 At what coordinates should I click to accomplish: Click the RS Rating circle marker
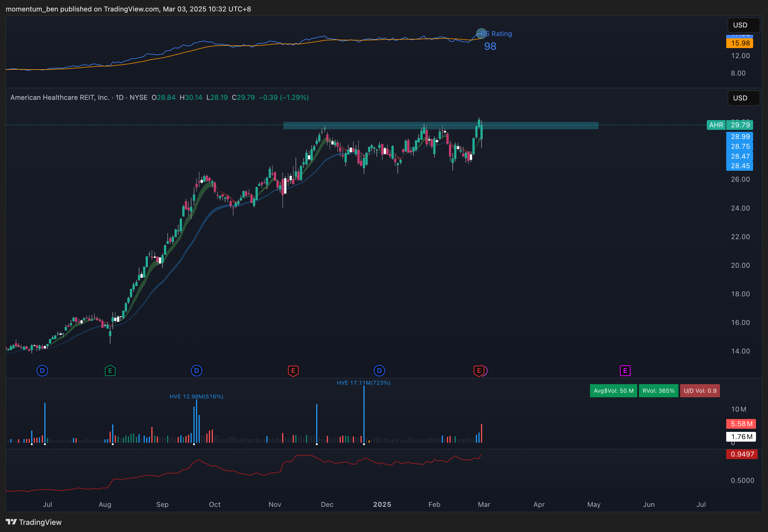(481, 33)
